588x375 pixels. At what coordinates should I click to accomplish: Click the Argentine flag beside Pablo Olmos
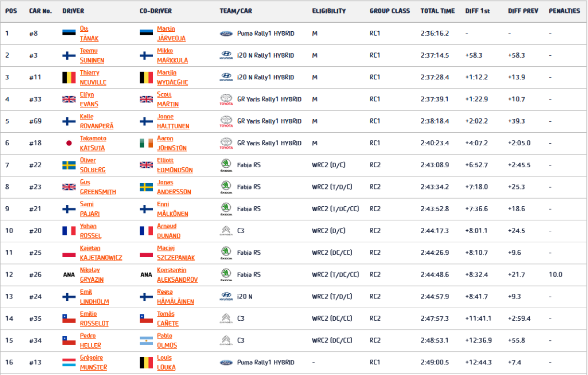[146, 341]
